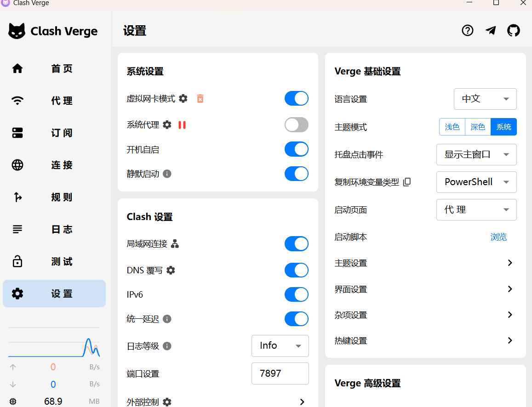Image resolution: width=532 pixels, height=407 pixels.
Task: Go to 首页 in the sidebar
Action: click(54, 68)
